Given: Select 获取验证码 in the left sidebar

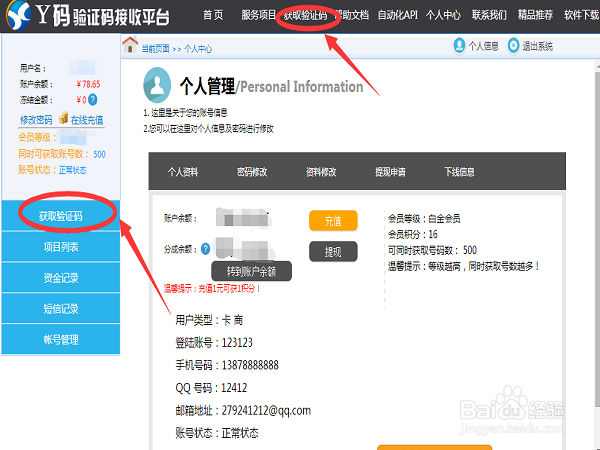Looking at the screenshot, I should 61,216.
